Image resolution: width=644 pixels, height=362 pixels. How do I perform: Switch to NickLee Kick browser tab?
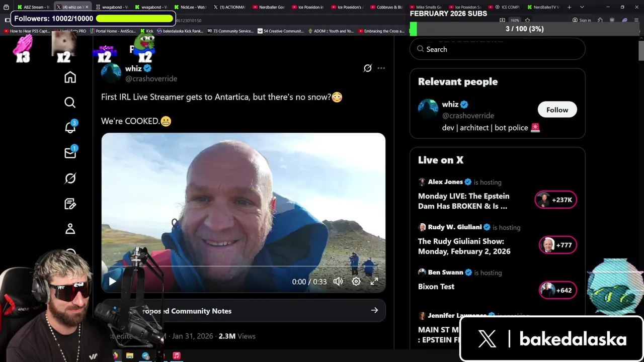click(190, 7)
